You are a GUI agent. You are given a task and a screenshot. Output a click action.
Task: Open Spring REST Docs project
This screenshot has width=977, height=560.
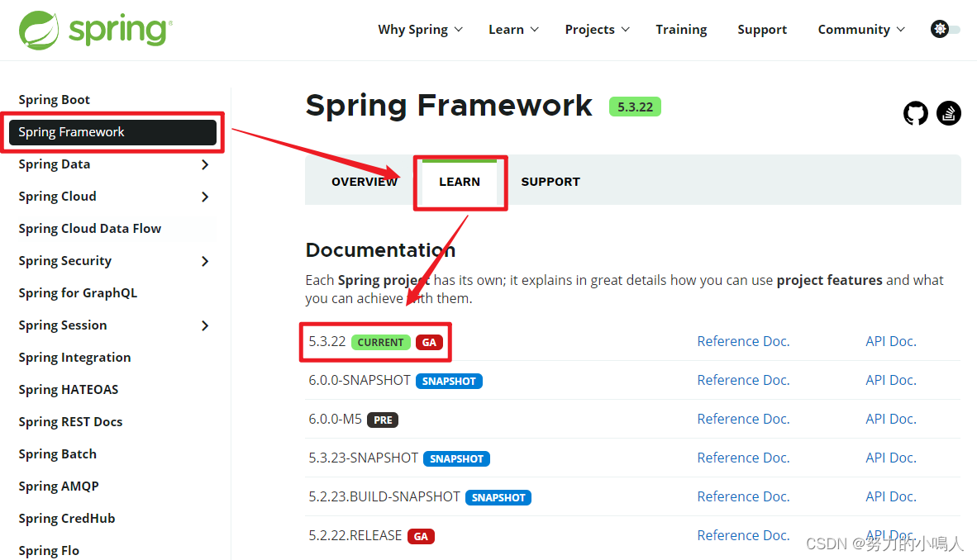pos(70,422)
